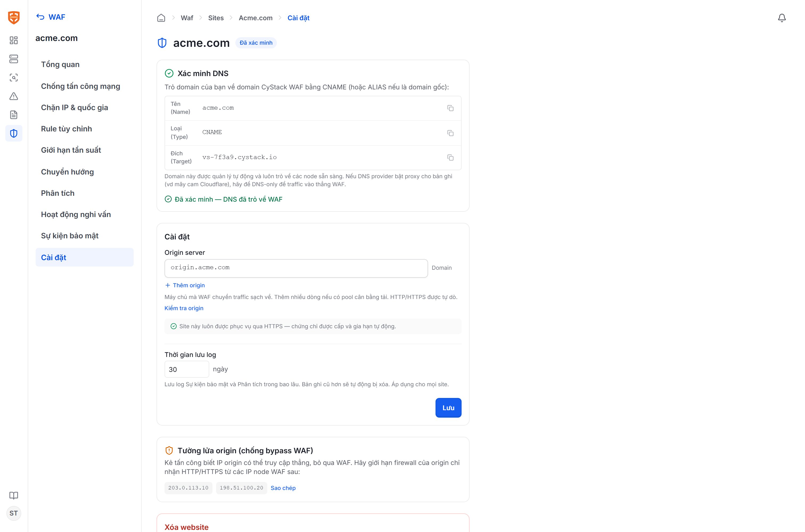
Task: Open Rule tùy chỉnh in the sidebar
Action: click(x=85, y=129)
